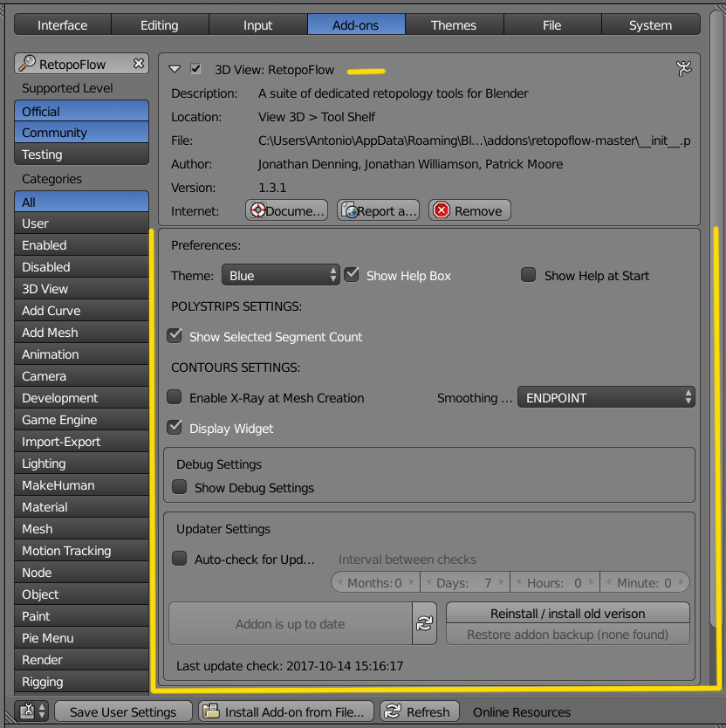The width and height of the screenshot is (726, 728).
Task: Select the Camera category
Action: pyautogui.click(x=81, y=376)
